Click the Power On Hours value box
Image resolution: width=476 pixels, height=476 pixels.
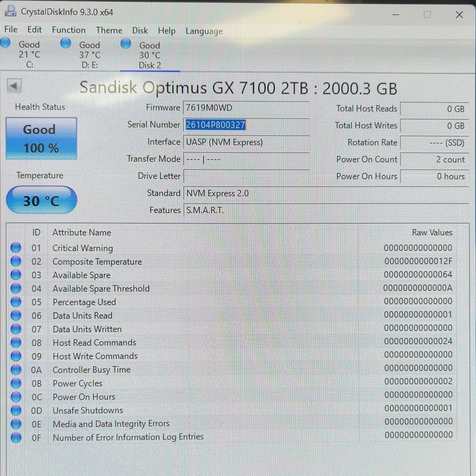coord(434,176)
